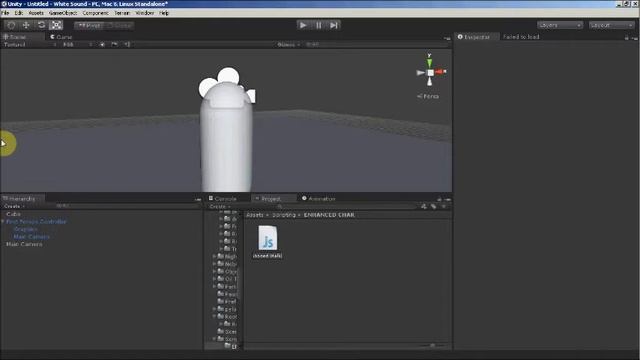The height and width of the screenshot is (360, 640).
Task: Select the JS script asset thumbnail
Action: (268, 238)
